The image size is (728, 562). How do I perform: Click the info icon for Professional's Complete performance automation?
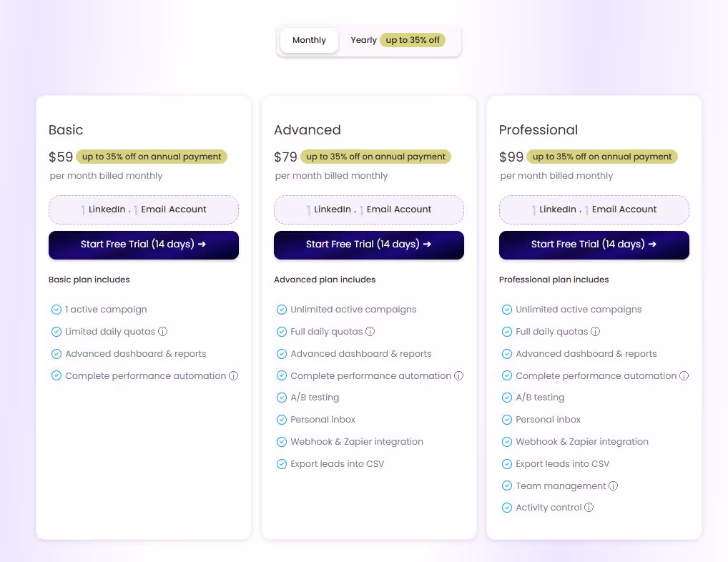click(x=684, y=375)
